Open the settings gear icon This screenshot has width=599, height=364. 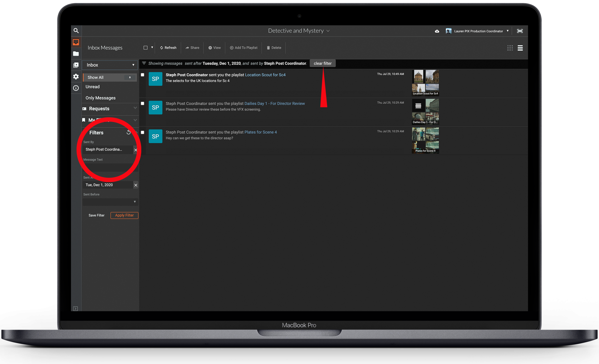click(76, 76)
